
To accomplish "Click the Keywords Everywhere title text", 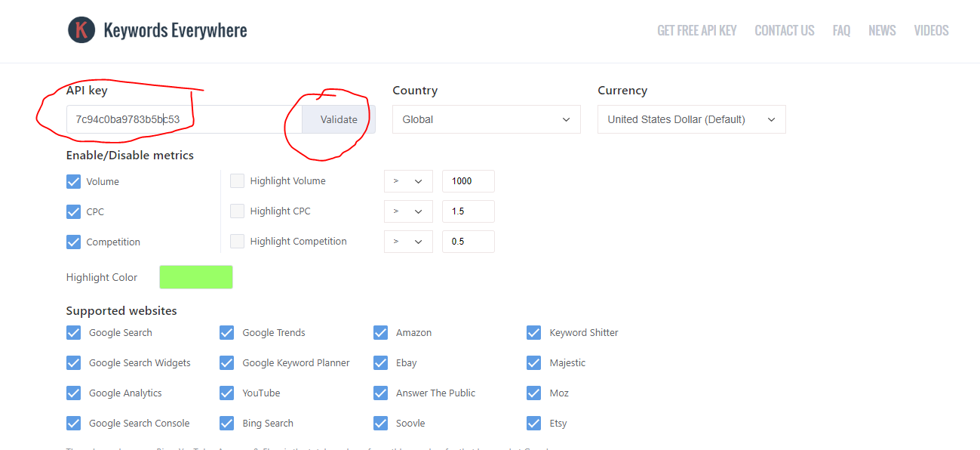I will click(x=175, y=30).
